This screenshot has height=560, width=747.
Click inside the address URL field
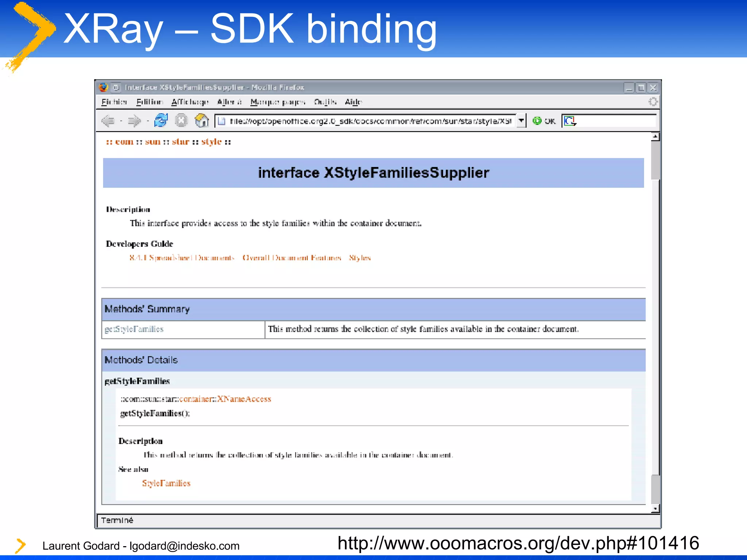pyautogui.click(x=365, y=121)
